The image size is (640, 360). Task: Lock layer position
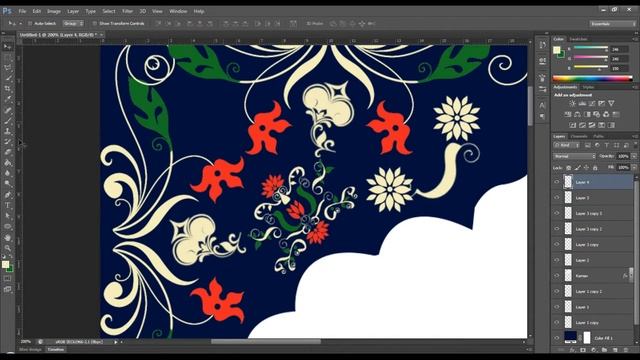[586, 168]
